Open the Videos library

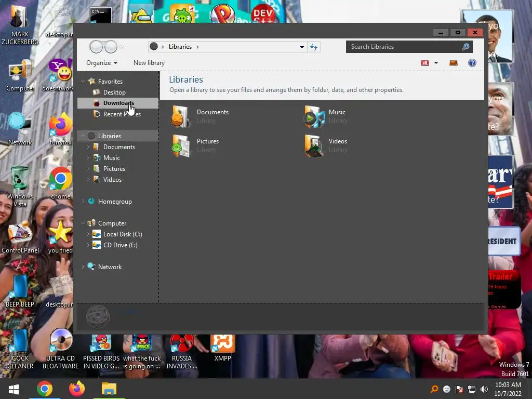coord(326,145)
